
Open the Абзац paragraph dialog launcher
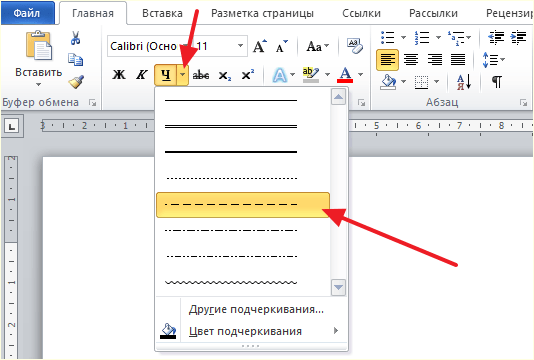523,102
